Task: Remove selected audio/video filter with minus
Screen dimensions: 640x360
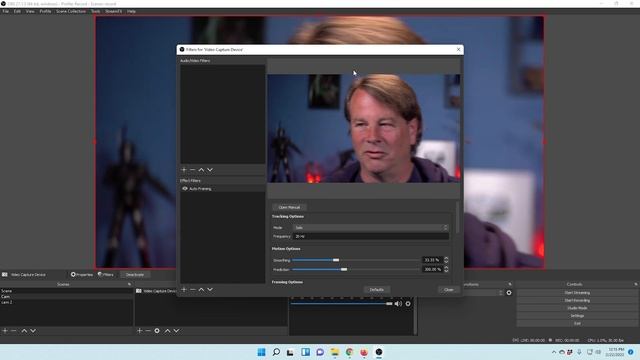Action: tap(192, 169)
